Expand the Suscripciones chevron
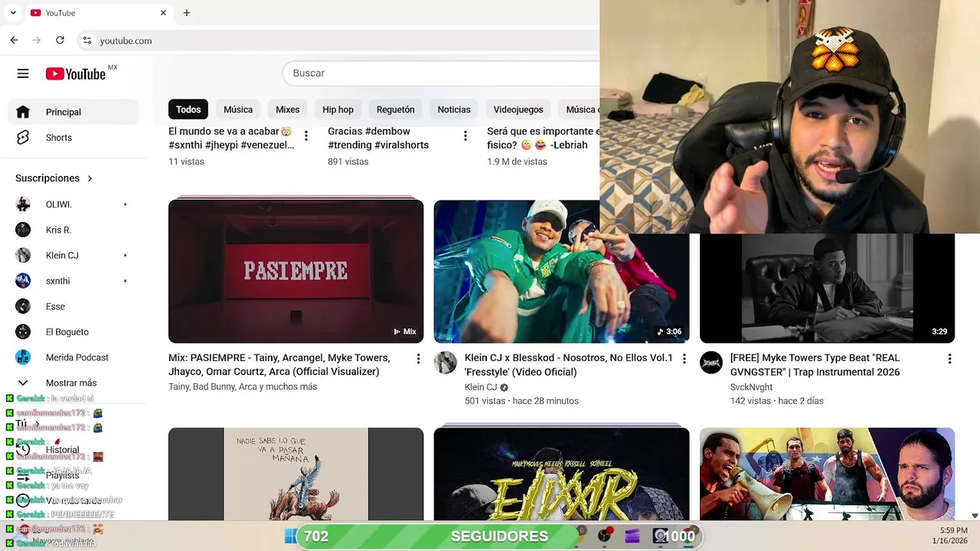Screen dimensions: 980x551 point(90,178)
